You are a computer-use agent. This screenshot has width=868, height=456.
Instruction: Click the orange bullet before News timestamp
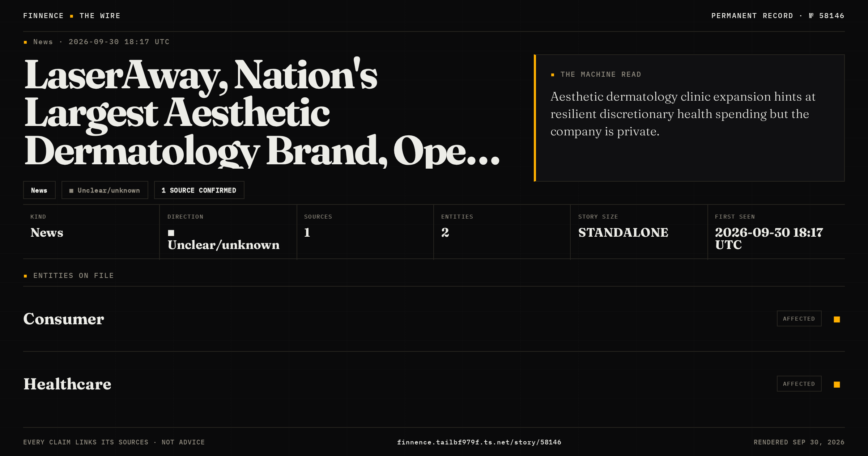tap(25, 42)
